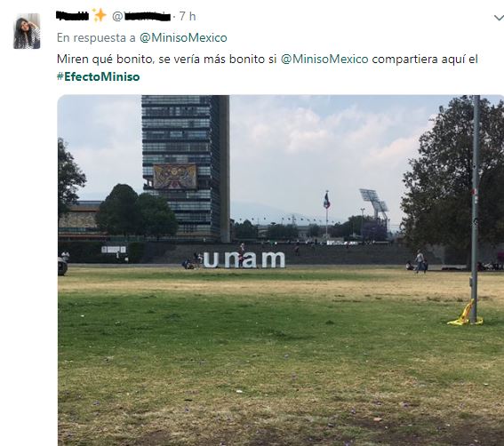Click tweet text 'compartiera aquí el'

[425, 60]
